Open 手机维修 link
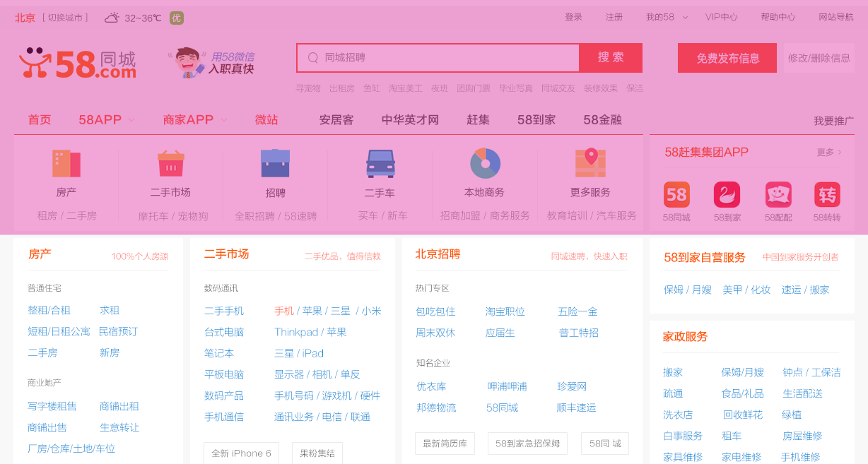Screen dimensions: 868x464 click(801, 457)
